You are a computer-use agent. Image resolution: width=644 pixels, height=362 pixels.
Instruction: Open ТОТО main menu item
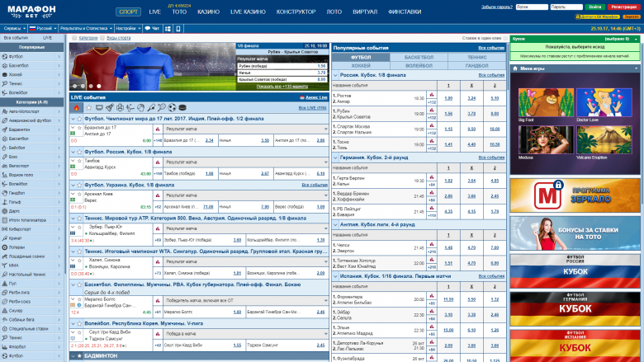179,12
